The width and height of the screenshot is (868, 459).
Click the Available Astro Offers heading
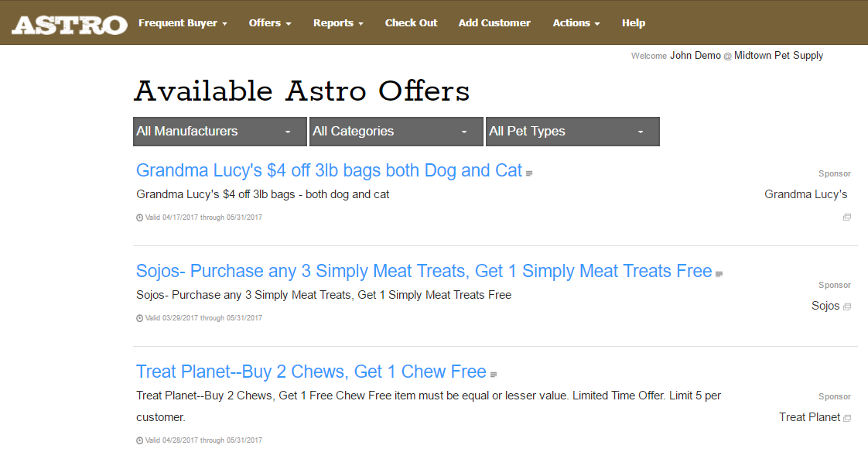coord(302,91)
